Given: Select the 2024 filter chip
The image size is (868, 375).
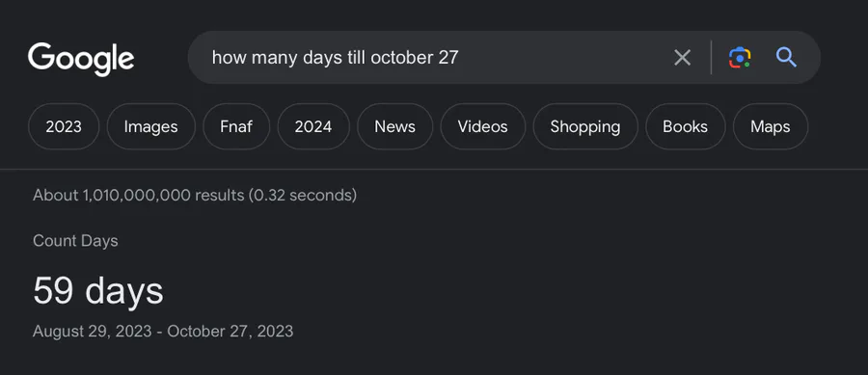Looking at the screenshot, I should pos(313,126).
